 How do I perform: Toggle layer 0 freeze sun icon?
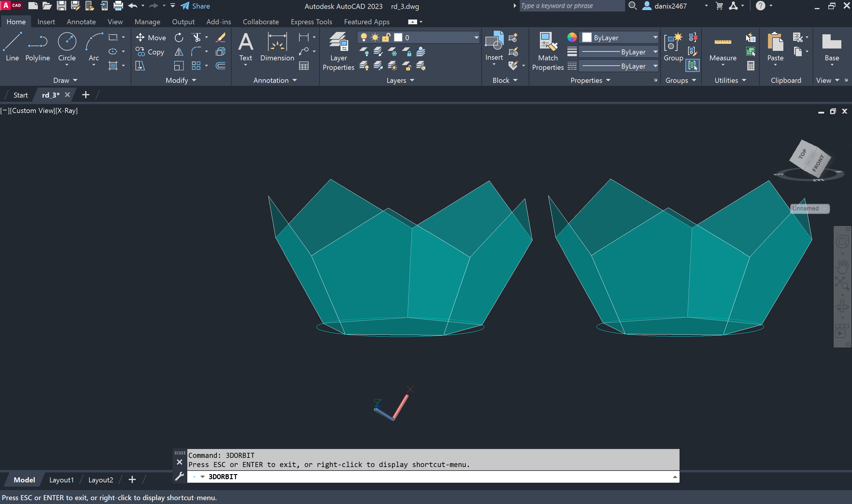[x=375, y=37]
